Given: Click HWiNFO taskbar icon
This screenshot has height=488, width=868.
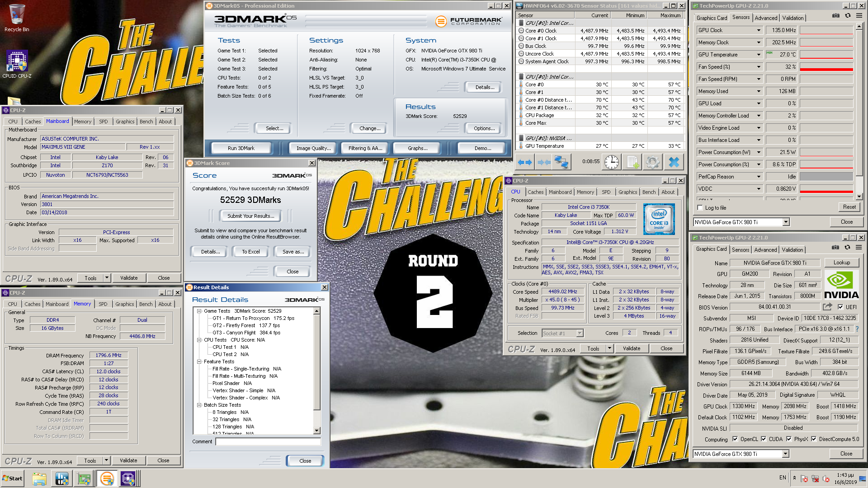Looking at the screenshot, I should point(61,479).
